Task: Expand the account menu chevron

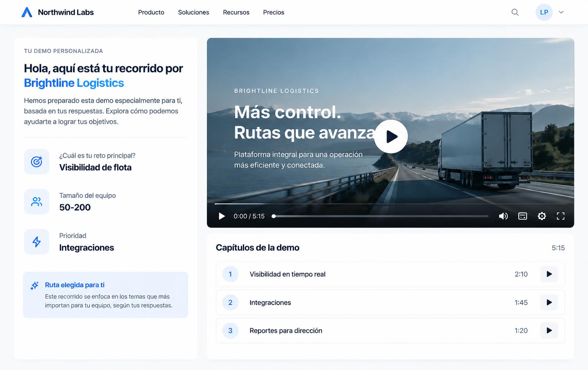Action: click(561, 12)
